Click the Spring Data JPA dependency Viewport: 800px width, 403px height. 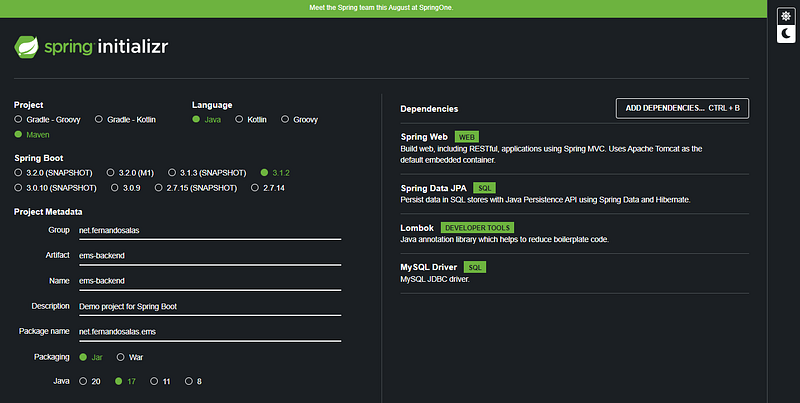pos(574,193)
